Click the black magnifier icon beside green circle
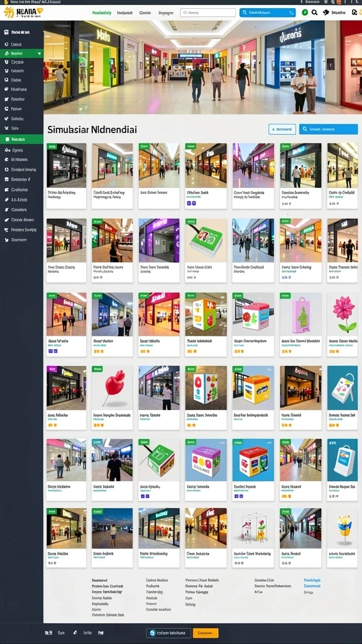The height and width of the screenshot is (644, 362). point(314,13)
